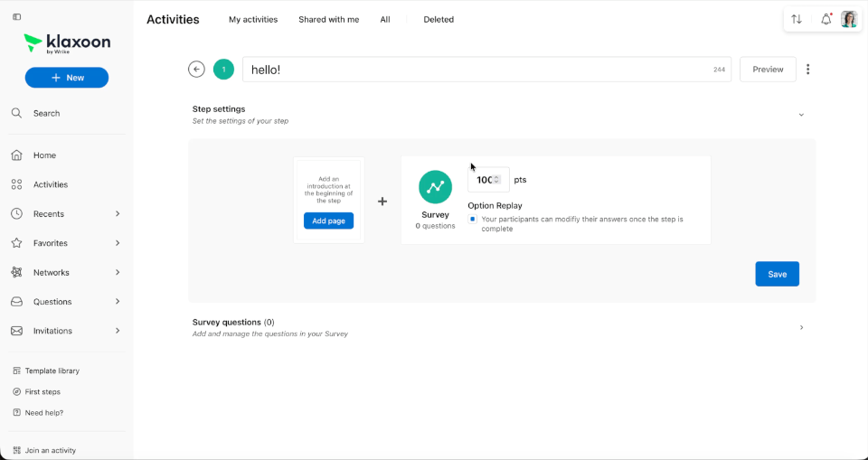Viewport: 868px width, 460px height.
Task: Collapse the sidebar panel icon
Action: (x=16, y=17)
